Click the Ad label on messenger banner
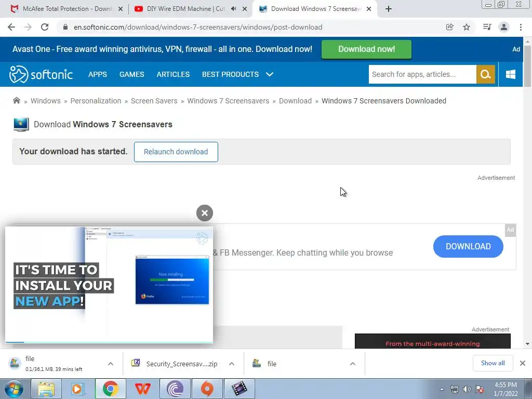Viewport: 532px width, 399px height. click(x=510, y=230)
